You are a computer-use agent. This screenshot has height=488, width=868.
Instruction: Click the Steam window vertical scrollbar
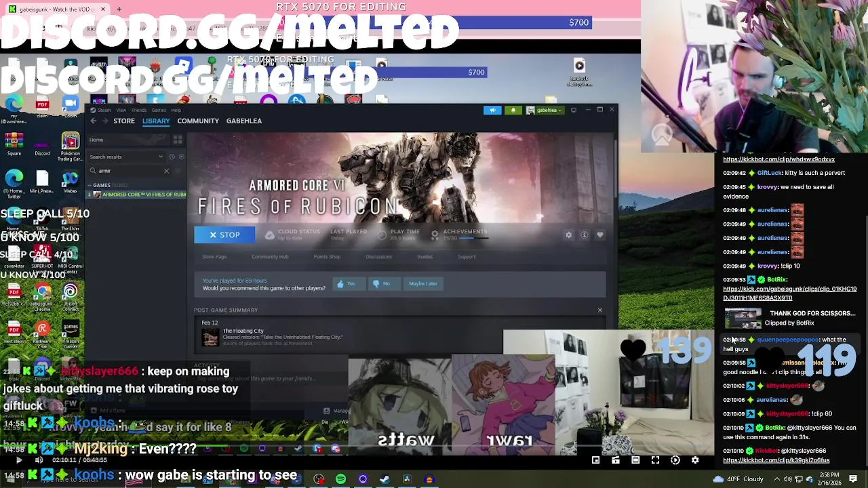pos(616,169)
